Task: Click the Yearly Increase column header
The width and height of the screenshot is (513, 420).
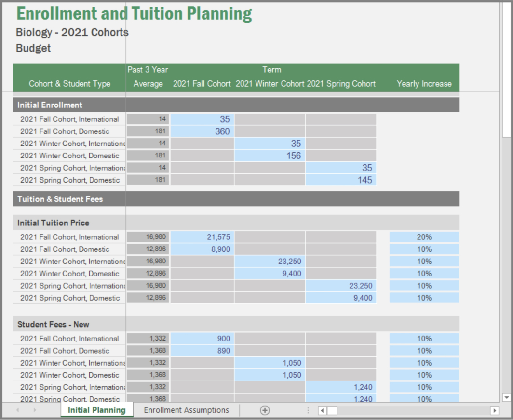Action: click(424, 84)
